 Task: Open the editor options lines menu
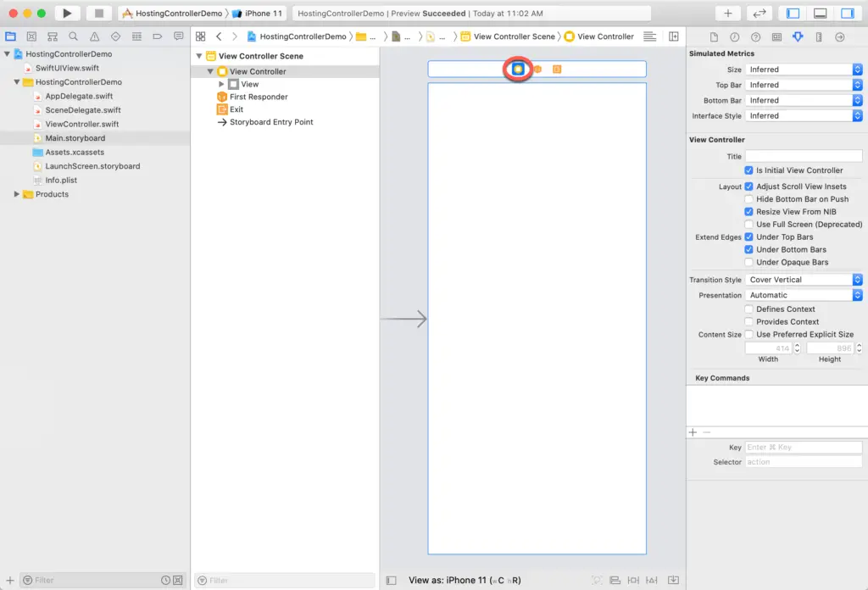pos(650,36)
